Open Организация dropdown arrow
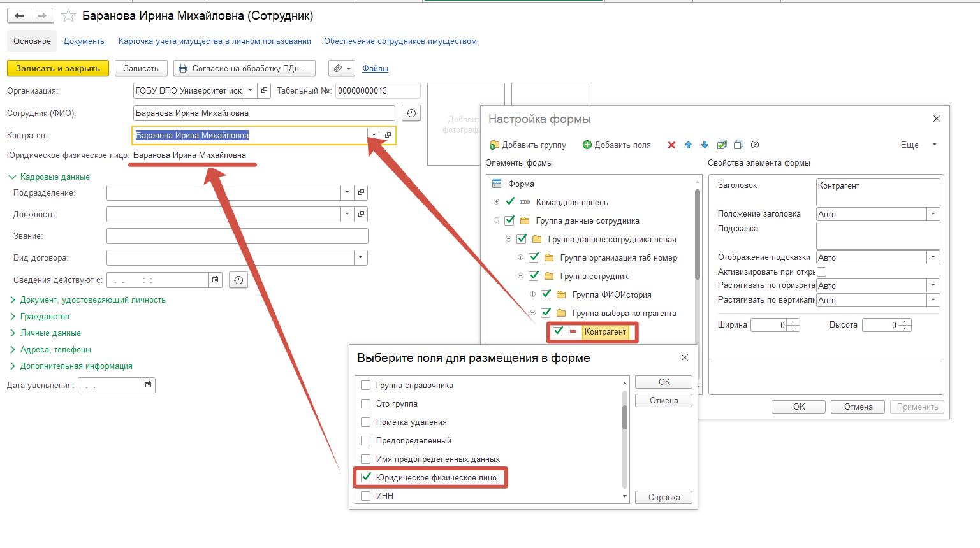 click(251, 90)
